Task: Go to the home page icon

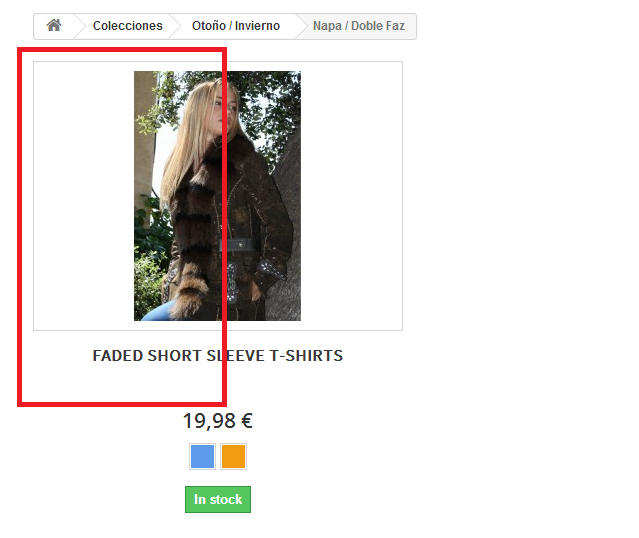Action: [54, 25]
